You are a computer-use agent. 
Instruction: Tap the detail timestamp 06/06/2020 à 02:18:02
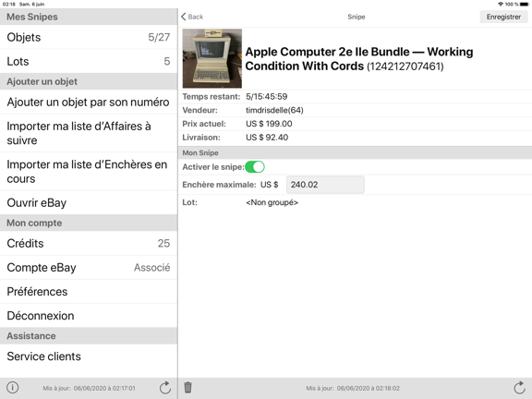pyautogui.click(x=369, y=388)
